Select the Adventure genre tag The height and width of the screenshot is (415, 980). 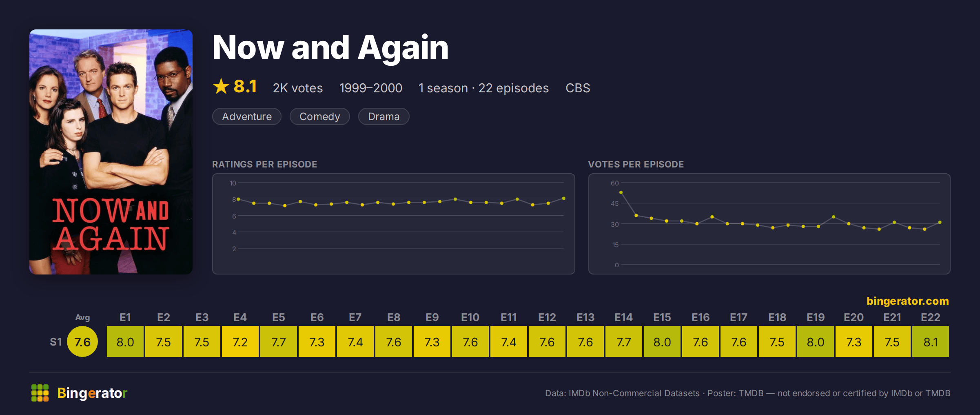[247, 116]
